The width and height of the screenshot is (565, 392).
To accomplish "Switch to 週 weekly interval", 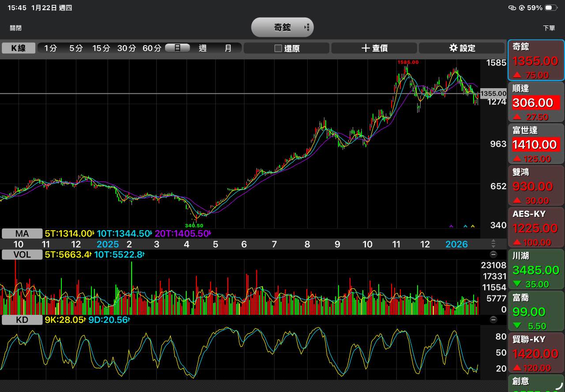I will [203, 48].
